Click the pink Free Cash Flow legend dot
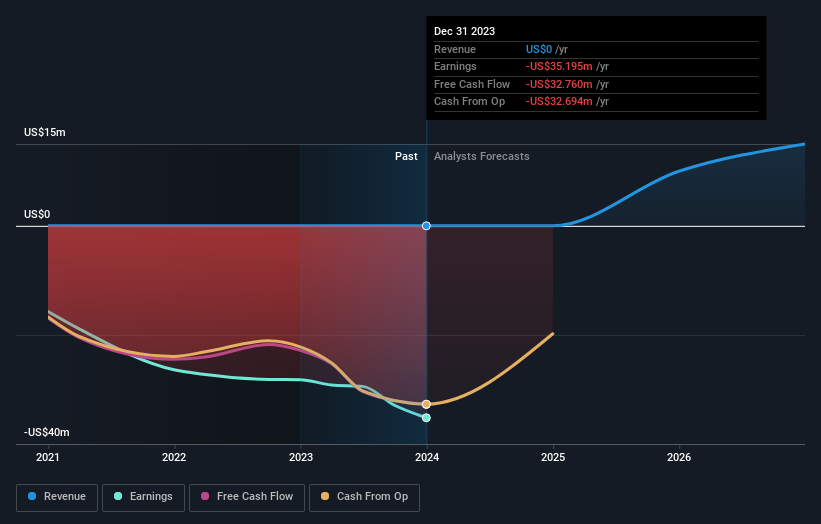This screenshot has height=524, width=821. tap(205, 496)
